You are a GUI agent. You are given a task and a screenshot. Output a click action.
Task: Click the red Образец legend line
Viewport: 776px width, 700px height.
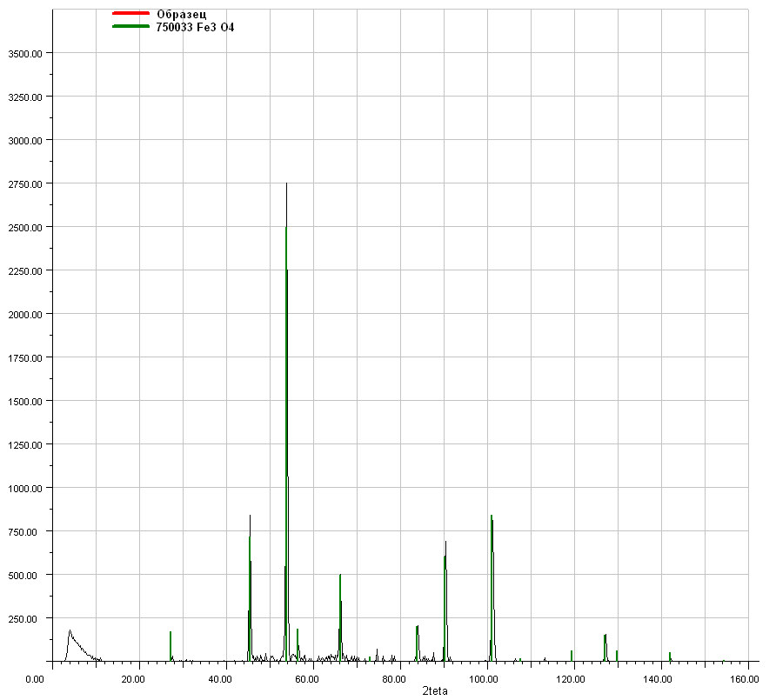pos(130,13)
